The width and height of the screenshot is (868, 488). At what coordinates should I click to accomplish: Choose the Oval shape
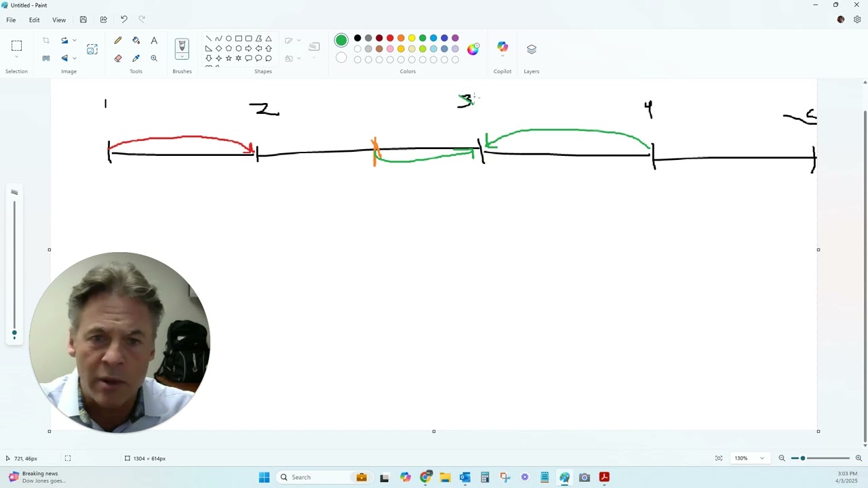pyautogui.click(x=229, y=39)
